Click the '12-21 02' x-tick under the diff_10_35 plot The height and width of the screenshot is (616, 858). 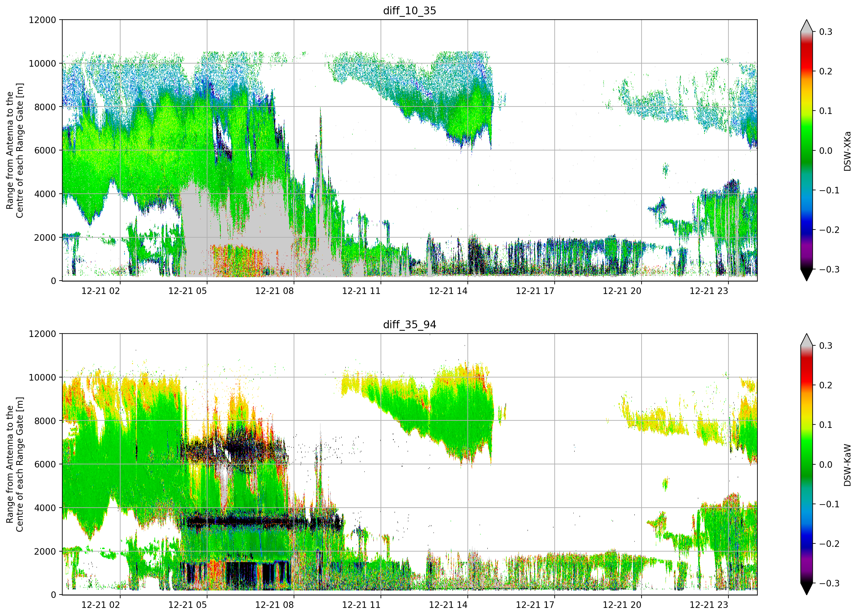[x=101, y=291]
